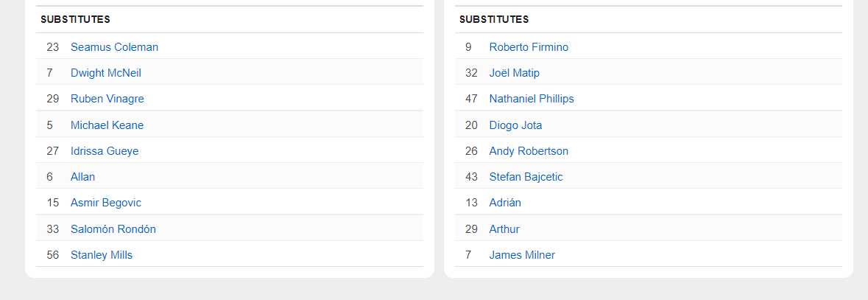Select the Allan player link
Screen dimensions: 868x300
point(83,177)
